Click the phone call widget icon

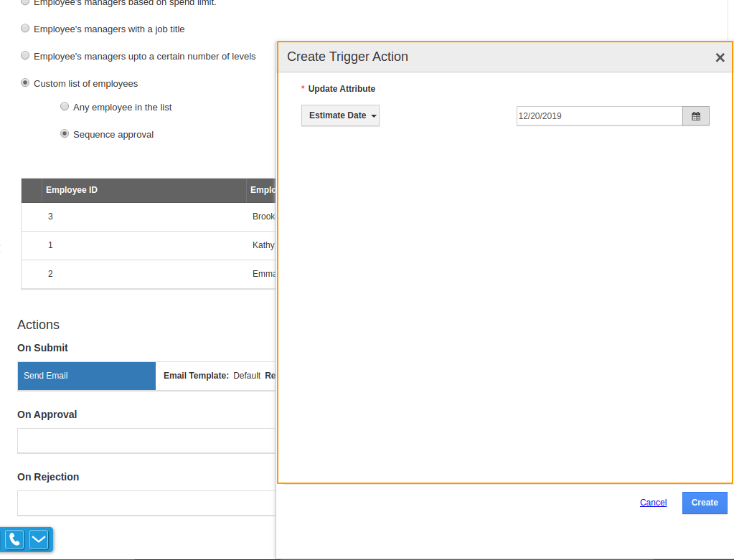pyautogui.click(x=14, y=539)
